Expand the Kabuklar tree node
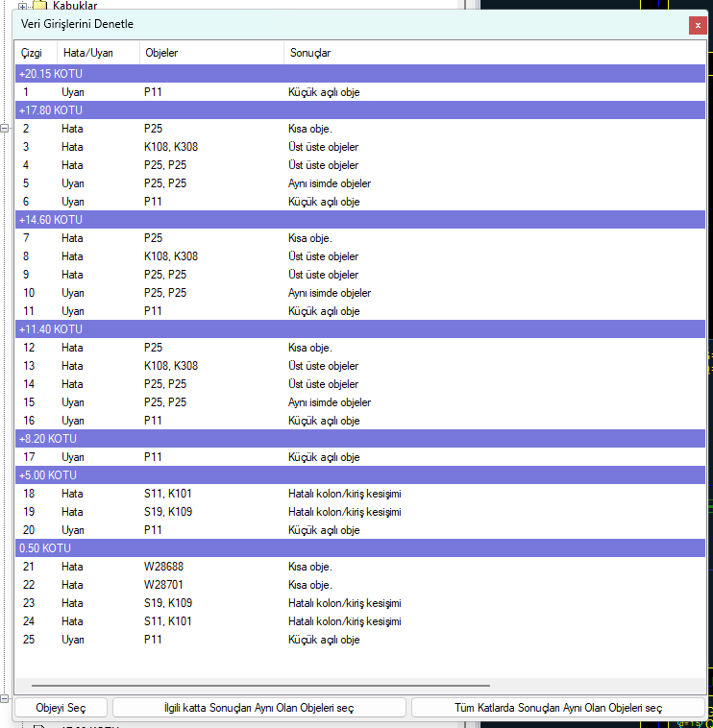 click(x=22, y=7)
